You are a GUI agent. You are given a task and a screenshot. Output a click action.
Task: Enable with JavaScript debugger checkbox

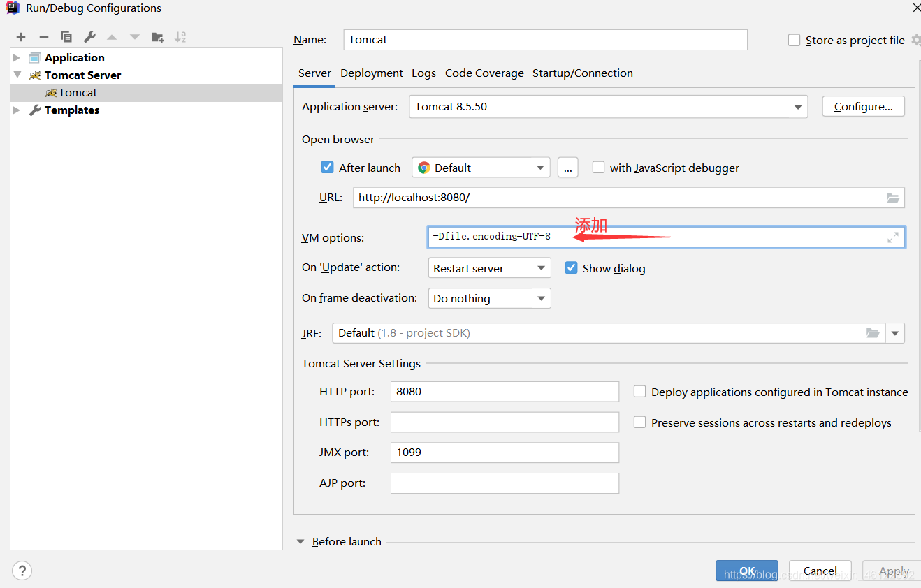598,168
